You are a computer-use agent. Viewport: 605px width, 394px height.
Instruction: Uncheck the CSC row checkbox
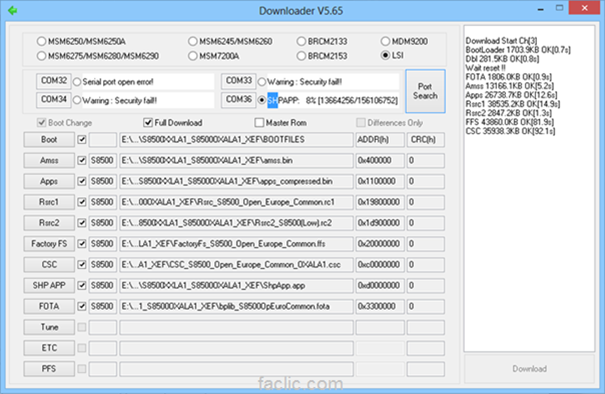pos(82,264)
